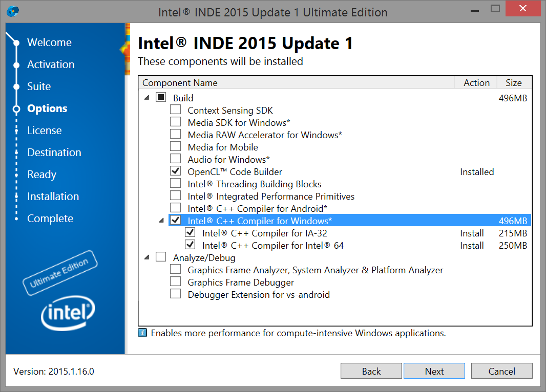This screenshot has height=392, width=546.
Task: Collapse the Analyze/Debug group
Action: pyautogui.click(x=147, y=257)
